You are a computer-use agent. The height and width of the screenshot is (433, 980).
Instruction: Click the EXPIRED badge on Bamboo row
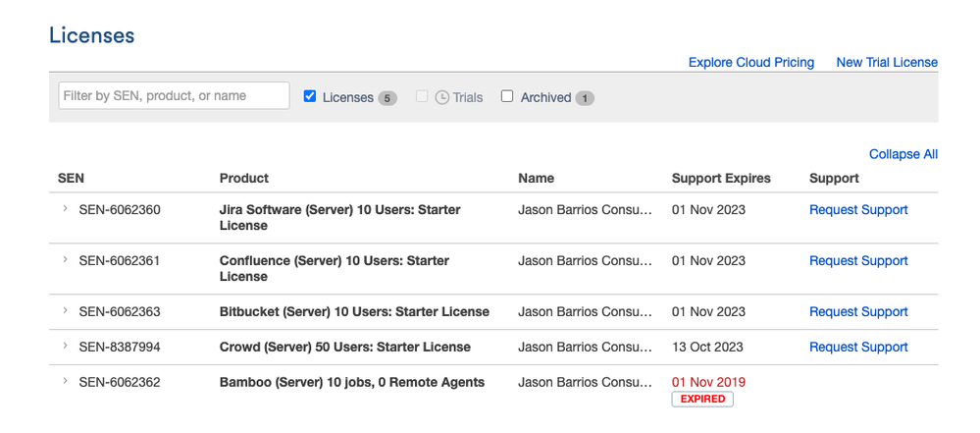click(x=702, y=399)
